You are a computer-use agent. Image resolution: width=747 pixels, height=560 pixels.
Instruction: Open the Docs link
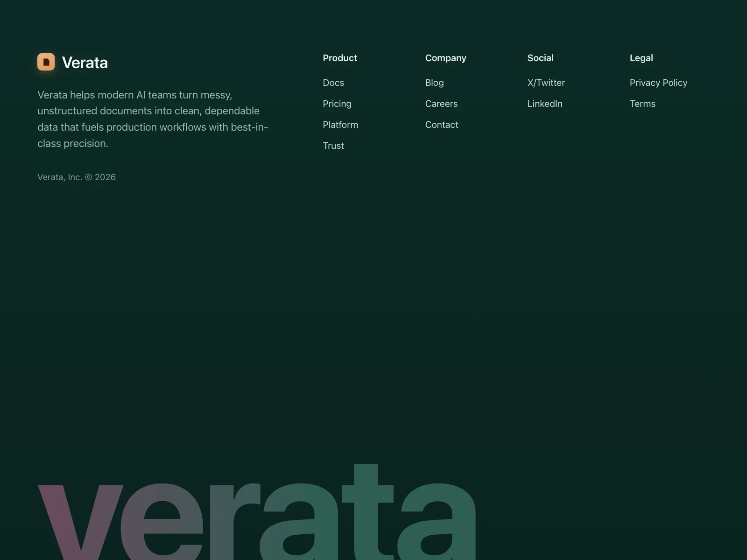333,83
